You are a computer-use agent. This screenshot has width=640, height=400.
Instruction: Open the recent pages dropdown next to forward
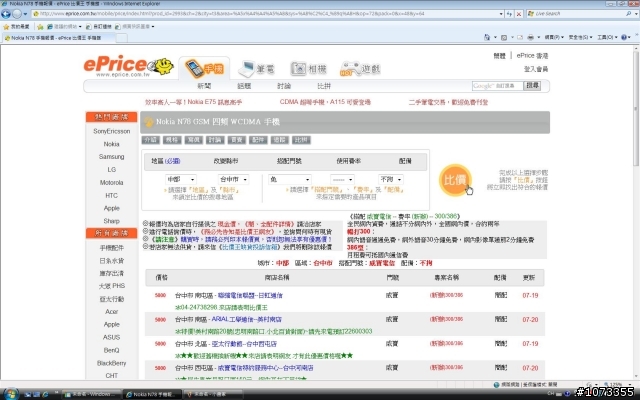[x=25, y=14]
